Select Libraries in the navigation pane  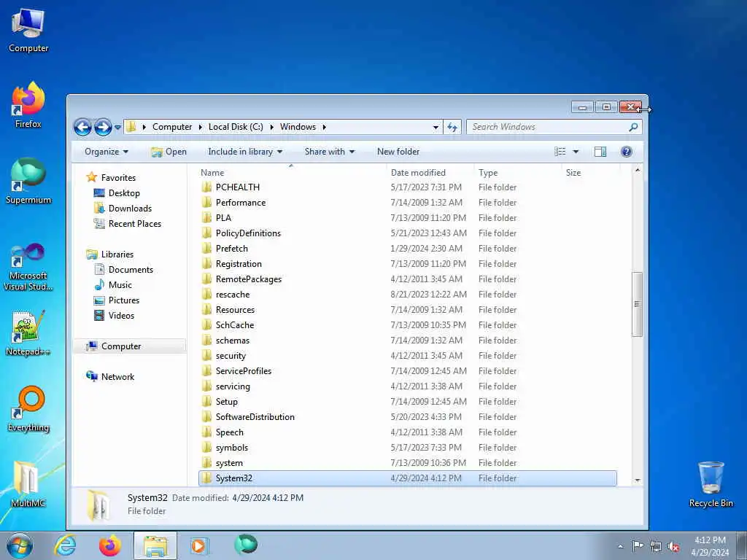pyautogui.click(x=117, y=254)
